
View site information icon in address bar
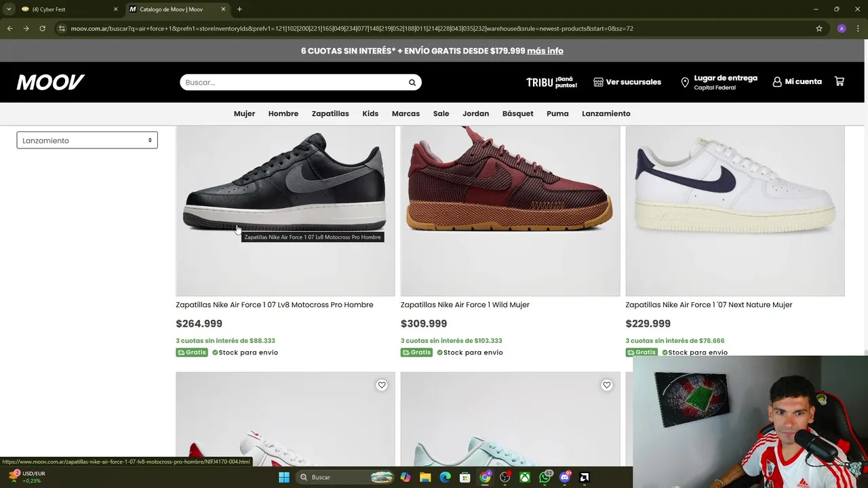pos(62,28)
